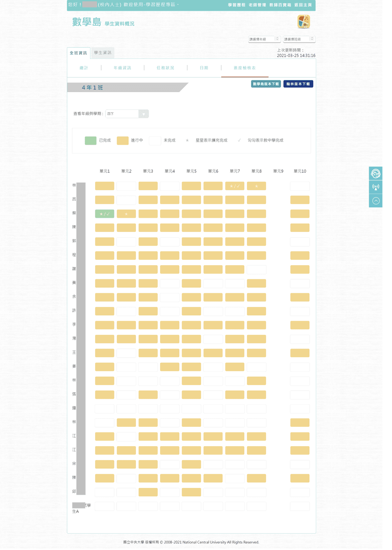Select the 任務狀況 sub-tab

(x=165, y=68)
